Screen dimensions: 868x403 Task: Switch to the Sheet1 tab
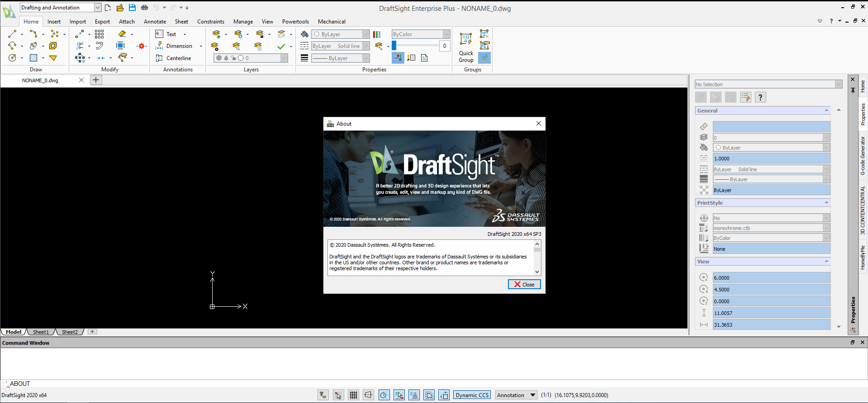[41, 332]
